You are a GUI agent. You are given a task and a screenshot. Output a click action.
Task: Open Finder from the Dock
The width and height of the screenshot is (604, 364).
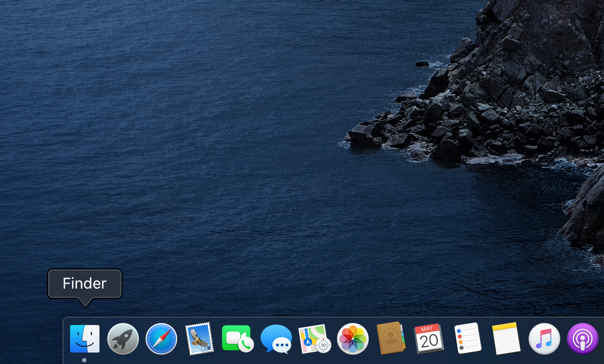(84, 339)
